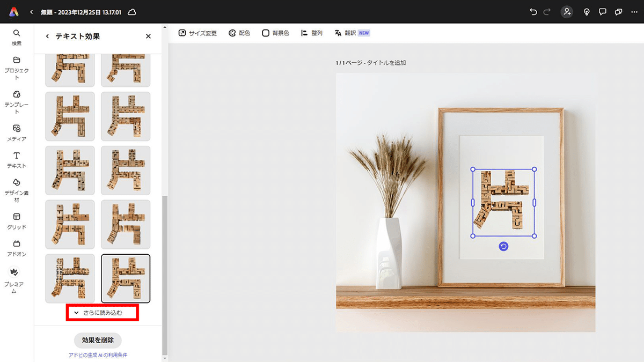The height and width of the screenshot is (362, 644).
Task: Click the redo arrow icon
Action: [x=546, y=12]
